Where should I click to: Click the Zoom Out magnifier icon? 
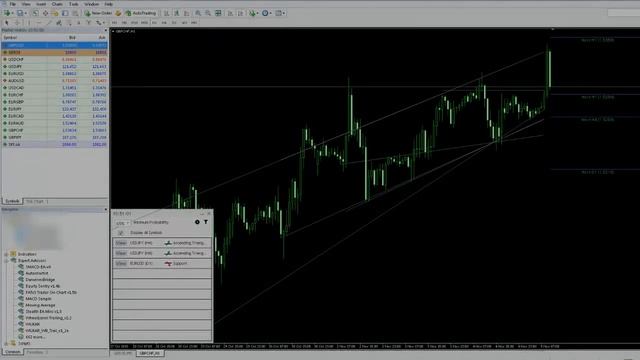208,13
